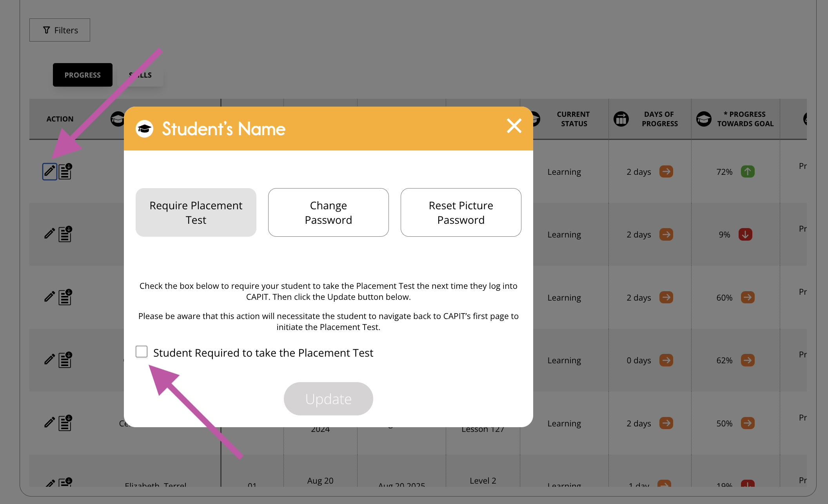Open the Filters panel
The width and height of the screenshot is (828, 504).
coord(60,30)
